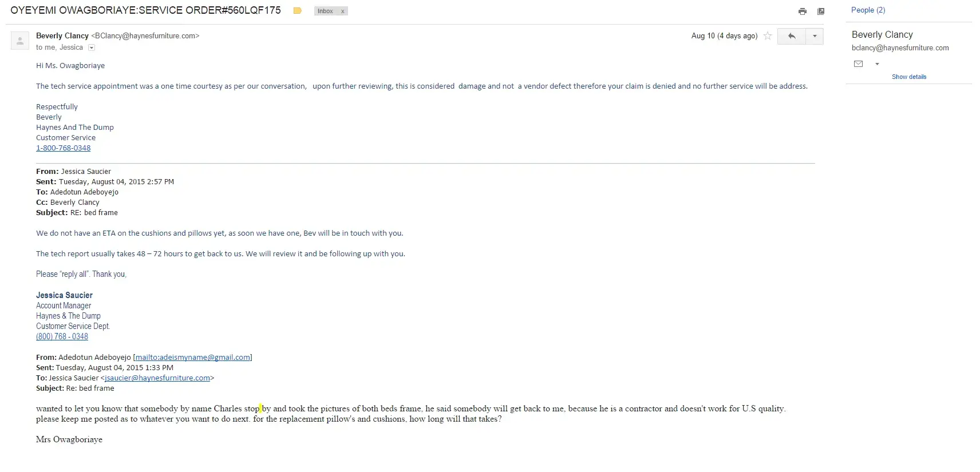980x472 pixels.
Task: Click Beverly Clancy name in People panel
Action: pyautogui.click(x=882, y=35)
